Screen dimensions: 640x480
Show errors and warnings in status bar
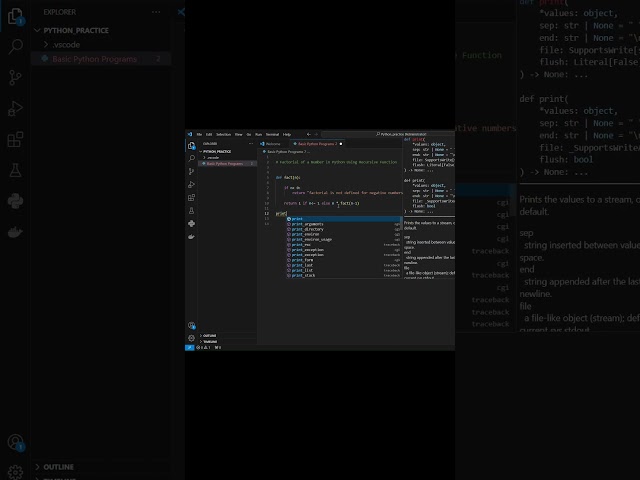pos(203,348)
